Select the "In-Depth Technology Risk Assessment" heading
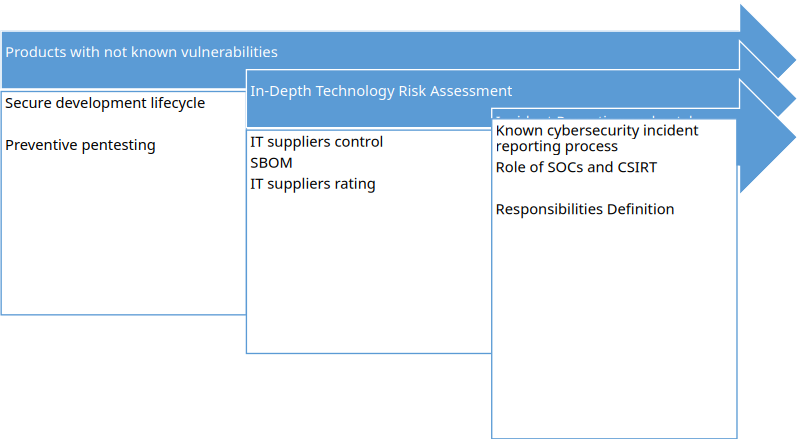The height and width of the screenshot is (439, 798). click(381, 91)
